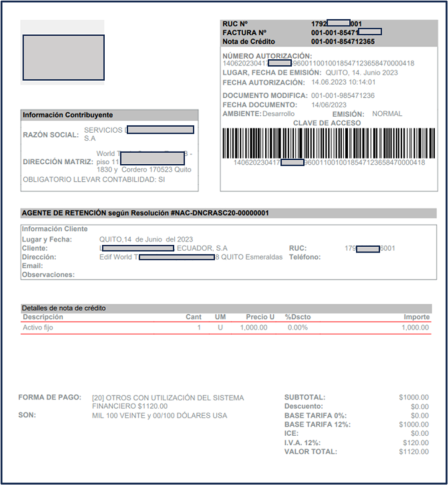Click the MIL 100 VEINTE amount in words
This screenshot has height=485, width=448.
tap(159, 416)
